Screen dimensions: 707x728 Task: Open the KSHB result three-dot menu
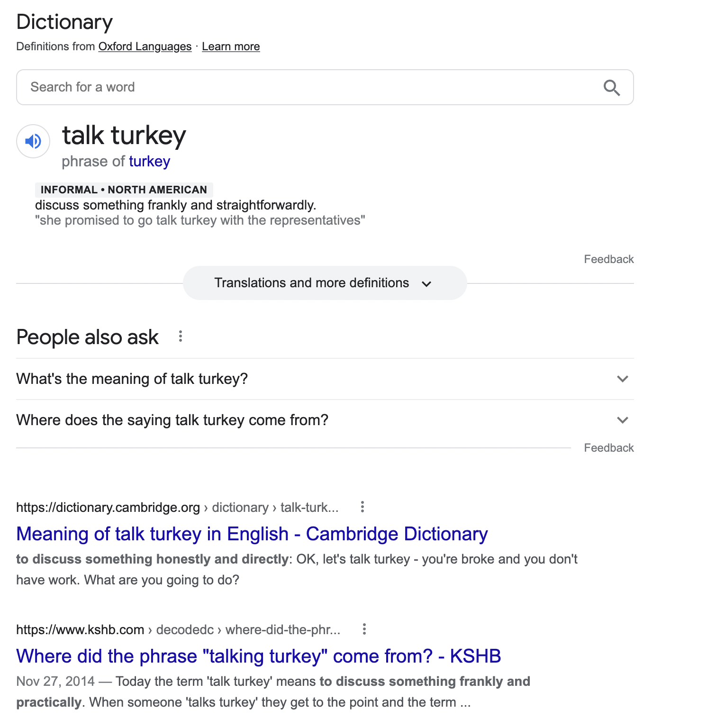tap(364, 629)
